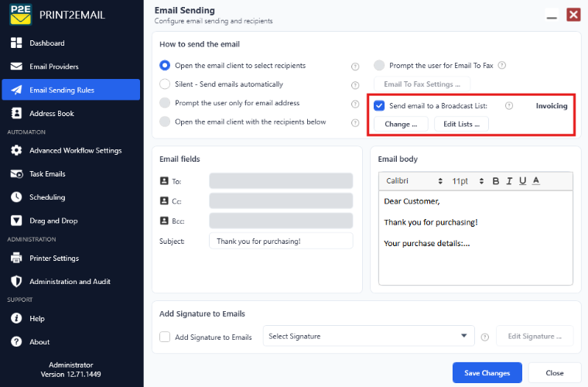Click the Cc: recipient field
This screenshot has height=387, width=588.
pos(281,201)
